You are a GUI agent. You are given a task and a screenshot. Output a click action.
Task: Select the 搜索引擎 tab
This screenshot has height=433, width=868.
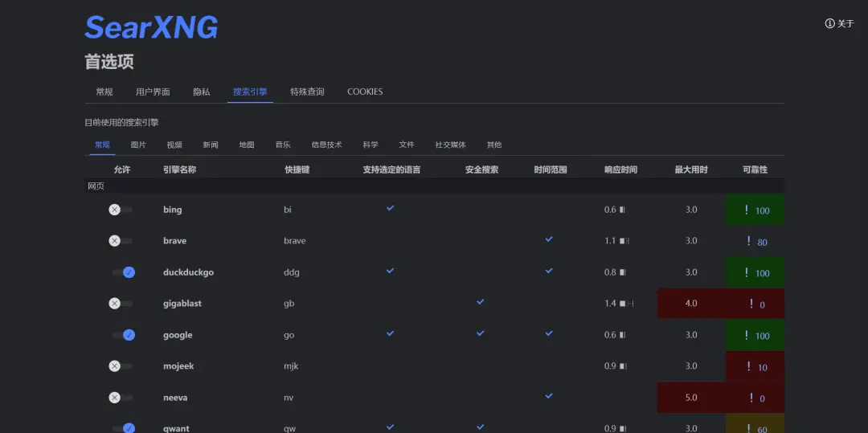250,92
